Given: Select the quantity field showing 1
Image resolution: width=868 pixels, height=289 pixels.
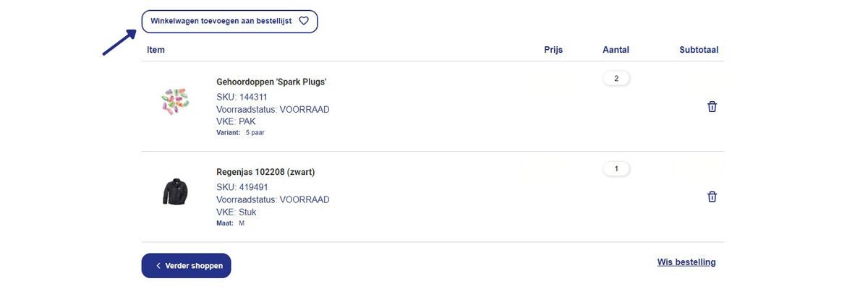Looking at the screenshot, I should pyautogui.click(x=616, y=168).
